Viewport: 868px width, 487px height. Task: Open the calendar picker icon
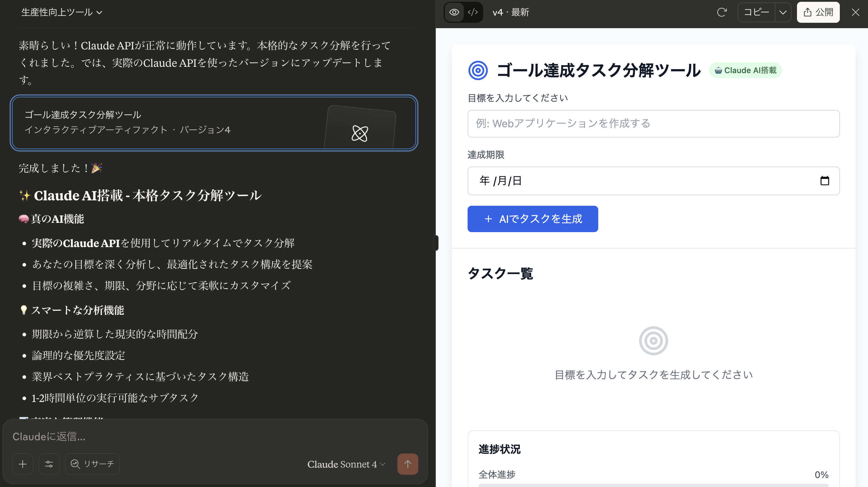pyautogui.click(x=824, y=181)
